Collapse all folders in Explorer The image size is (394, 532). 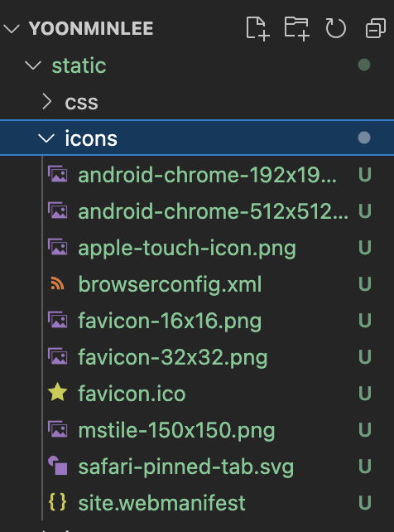(376, 28)
